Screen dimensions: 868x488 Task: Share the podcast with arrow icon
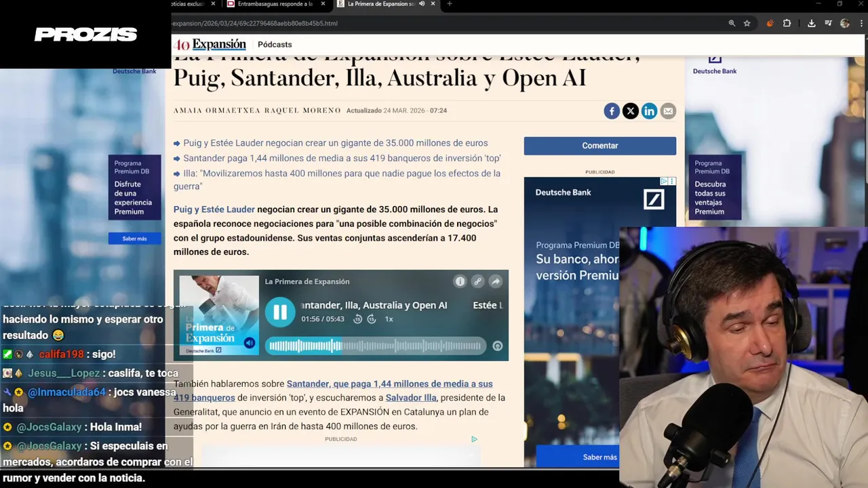coord(495,281)
